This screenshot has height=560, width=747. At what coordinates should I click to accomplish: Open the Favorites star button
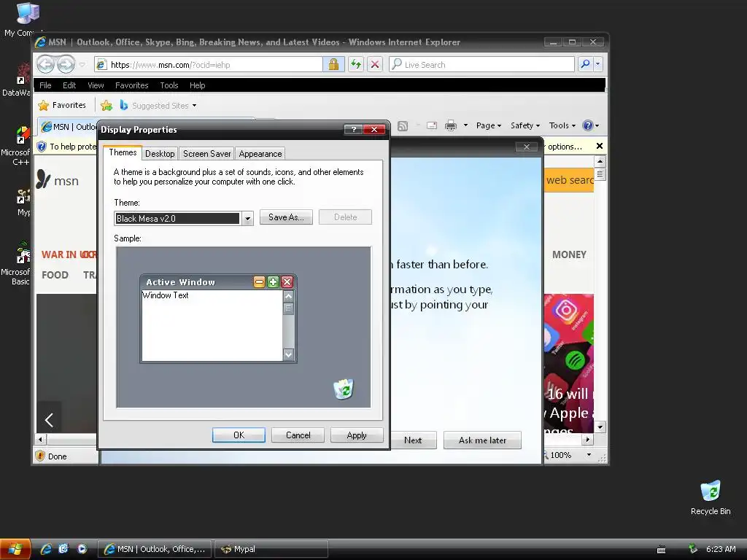[x=62, y=105]
